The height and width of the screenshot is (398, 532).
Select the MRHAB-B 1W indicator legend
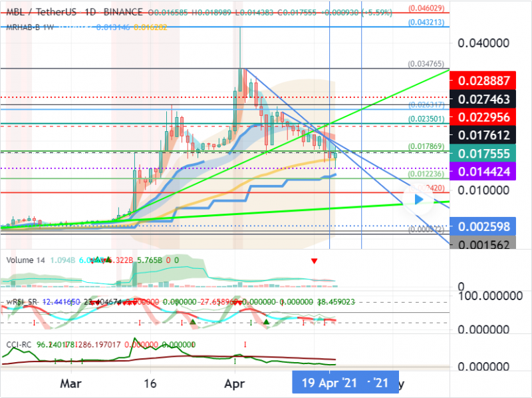33,28
